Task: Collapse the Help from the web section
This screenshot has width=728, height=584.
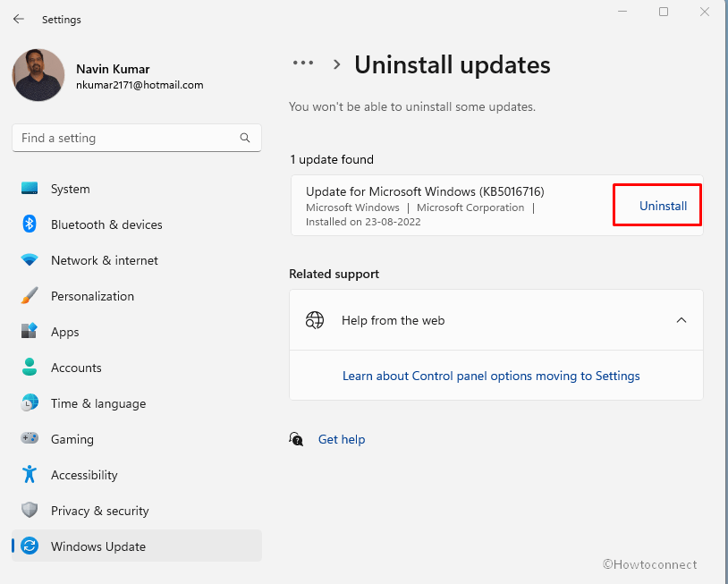Action: (x=681, y=320)
